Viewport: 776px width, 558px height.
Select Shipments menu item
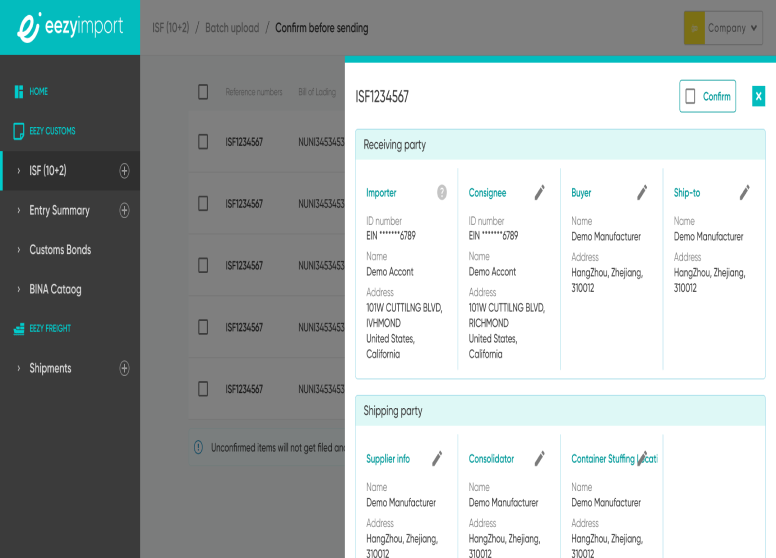tap(50, 368)
